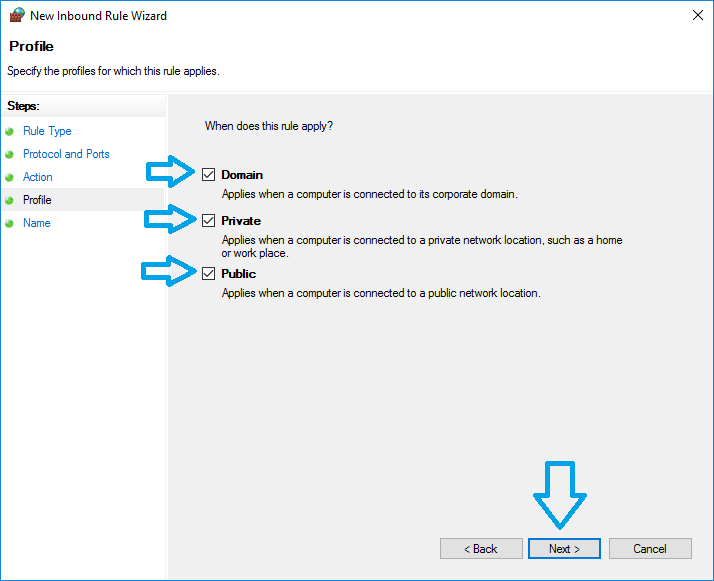Viewport: 714px width, 581px height.
Task: Disable the Public profile checkbox
Action: click(209, 274)
